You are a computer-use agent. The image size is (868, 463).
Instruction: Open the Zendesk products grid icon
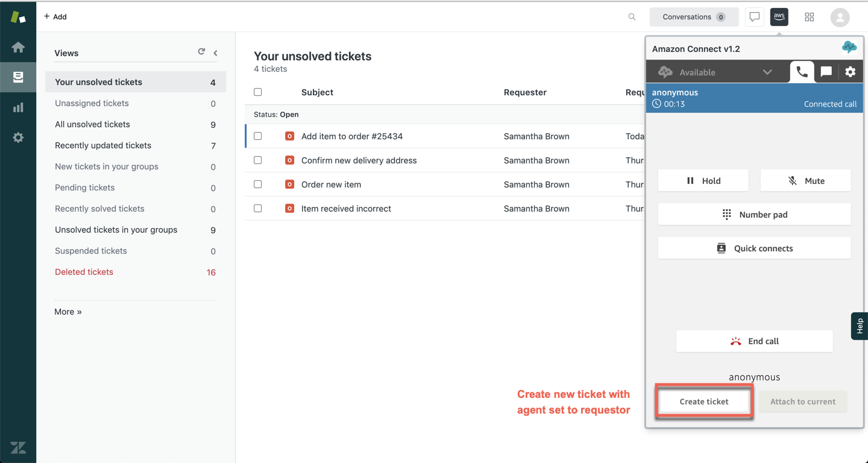tap(810, 17)
